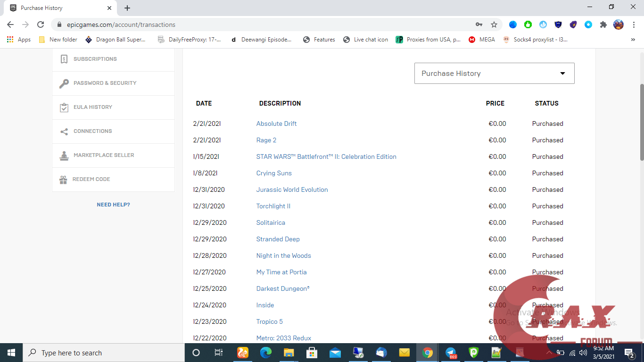Go back using the browser back arrow

pyautogui.click(x=10, y=25)
